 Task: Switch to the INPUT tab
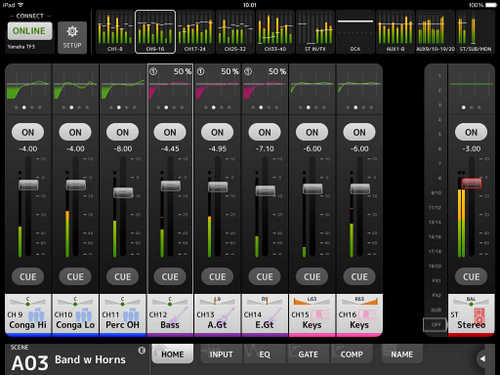221,354
